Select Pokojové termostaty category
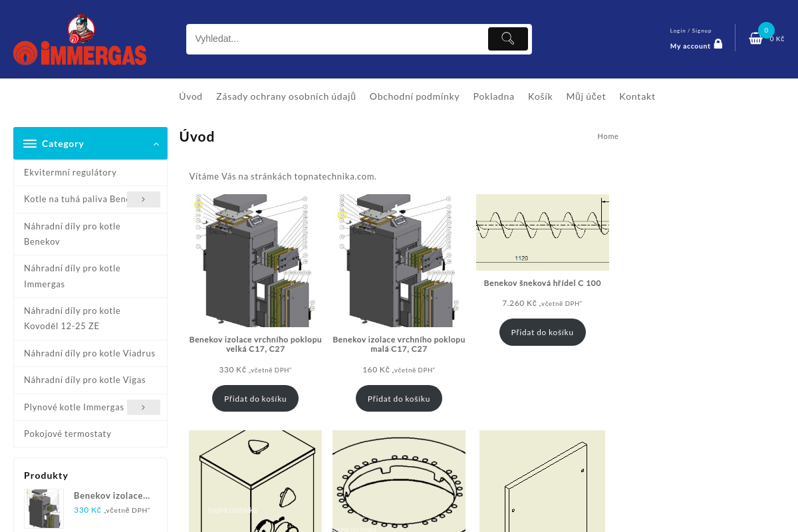Screen dimensions: 798x532 pos(68,434)
